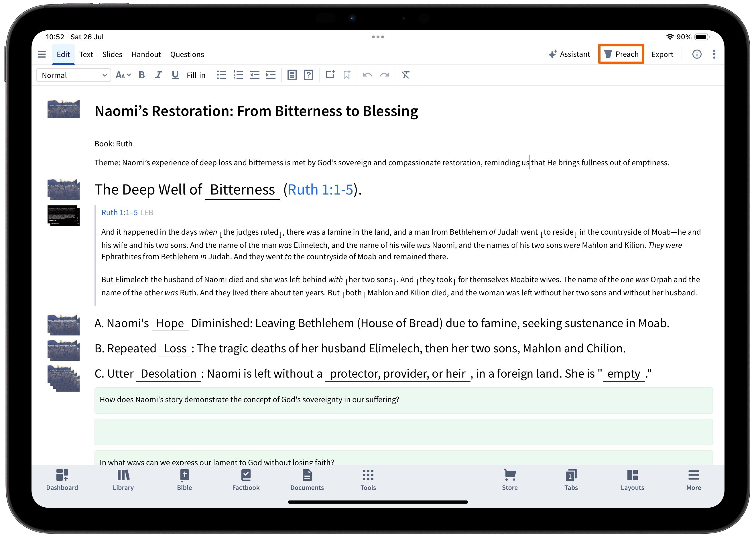Open Layouts
This screenshot has height=538, width=756.
click(632, 480)
